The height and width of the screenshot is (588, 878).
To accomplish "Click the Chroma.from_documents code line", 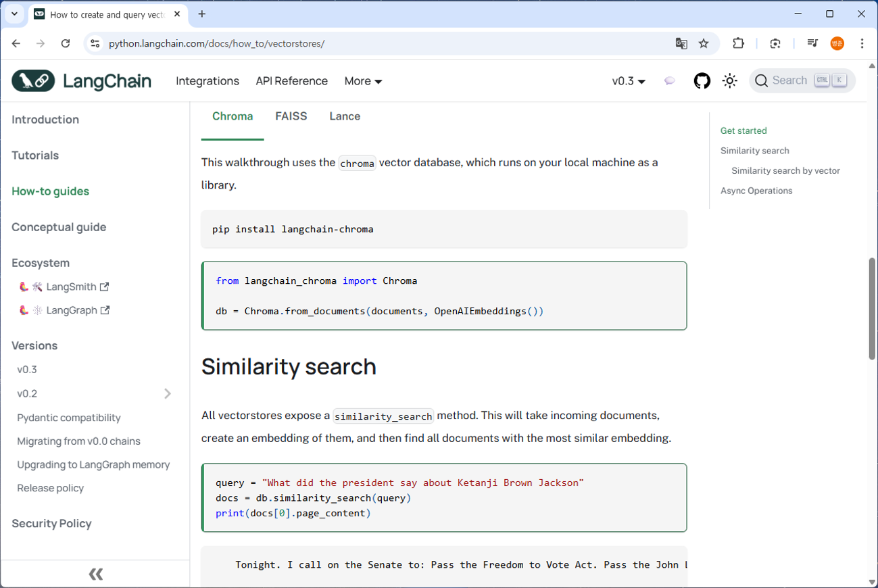I will pyautogui.click(x=380, y=311).
